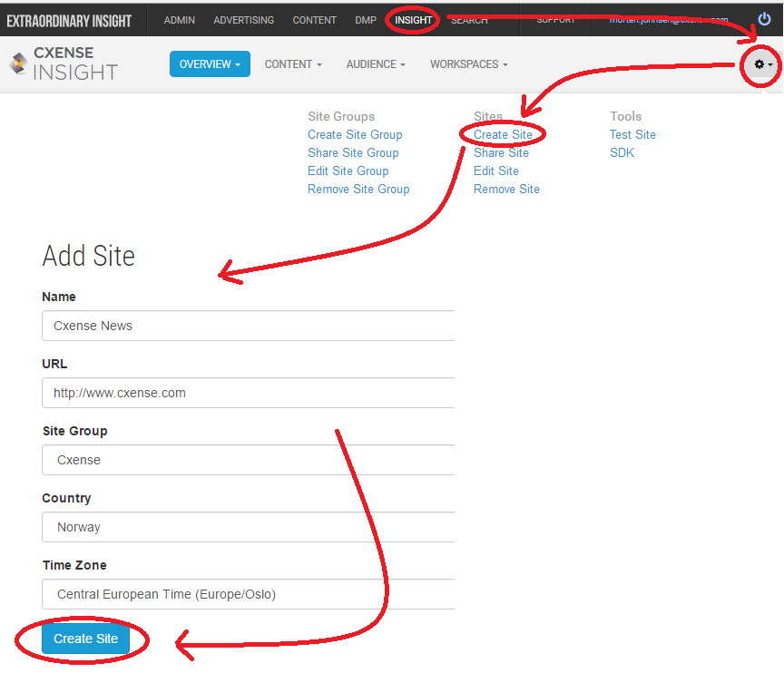
Task: Open the Country selector showing Norway
Action: tap(248, 527)
